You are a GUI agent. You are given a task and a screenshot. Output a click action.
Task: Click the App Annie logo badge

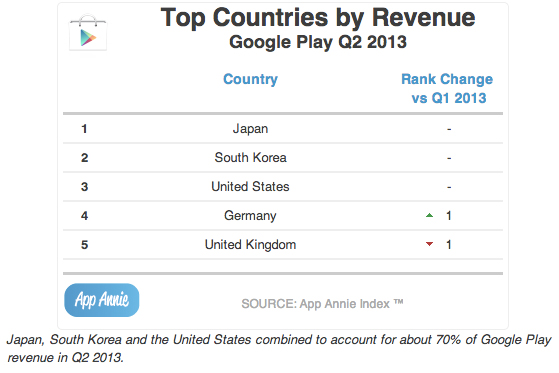coord(102,300)
